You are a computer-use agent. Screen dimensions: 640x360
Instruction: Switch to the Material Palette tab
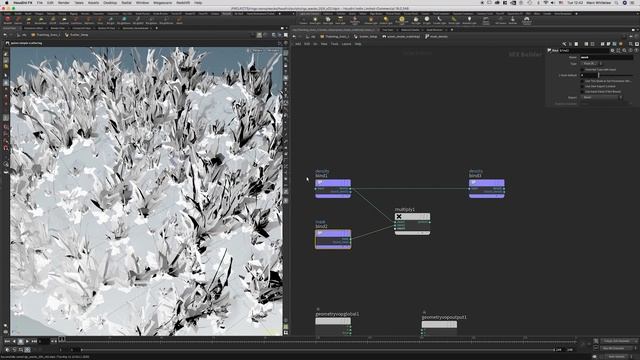coord(410,29)
